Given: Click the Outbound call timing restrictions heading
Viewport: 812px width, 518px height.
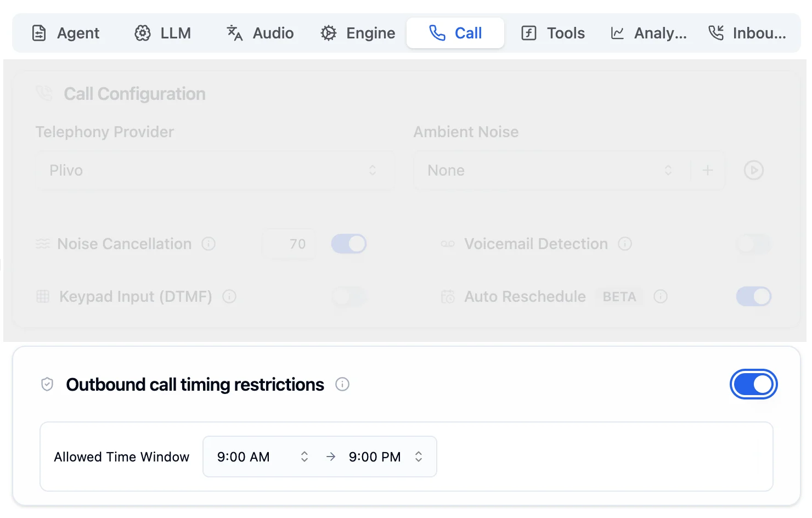Looking at the screenshot, I should [195, 384].
